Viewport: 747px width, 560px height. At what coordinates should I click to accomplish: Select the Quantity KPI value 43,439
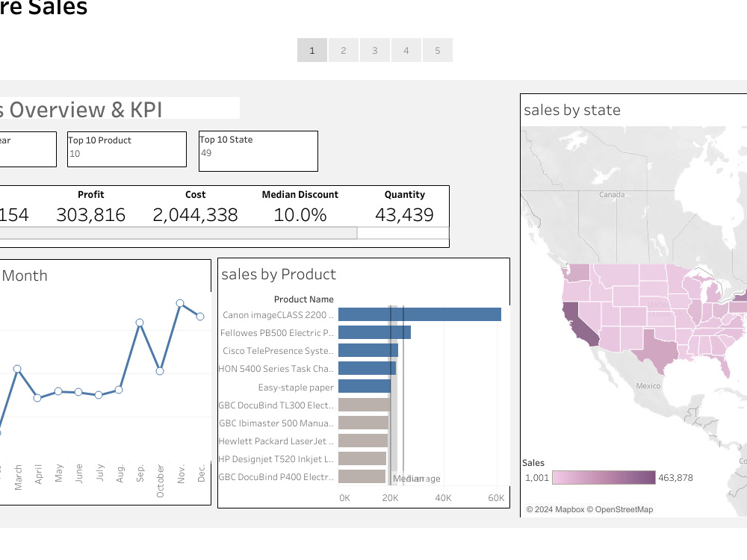pyautogui.click(x=404, y=215)
